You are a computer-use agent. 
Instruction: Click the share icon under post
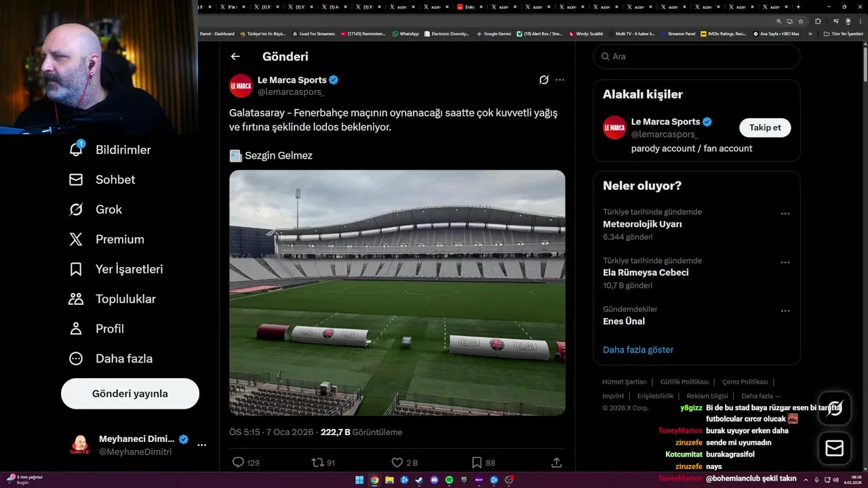click(556, 462)
